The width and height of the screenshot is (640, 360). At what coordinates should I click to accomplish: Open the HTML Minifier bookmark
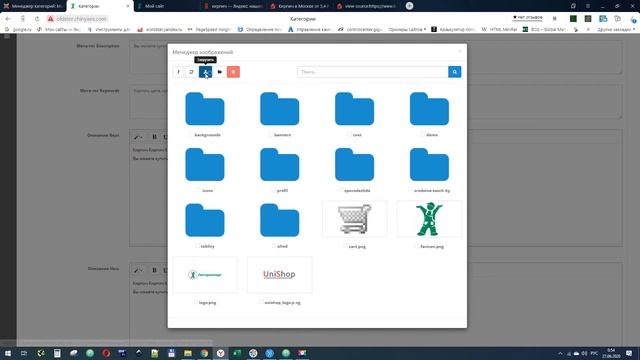pos(500,29)
